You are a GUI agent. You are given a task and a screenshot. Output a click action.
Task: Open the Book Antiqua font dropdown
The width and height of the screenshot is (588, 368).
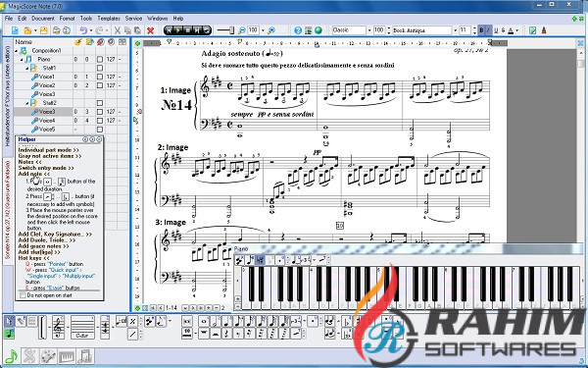(456, 30)
